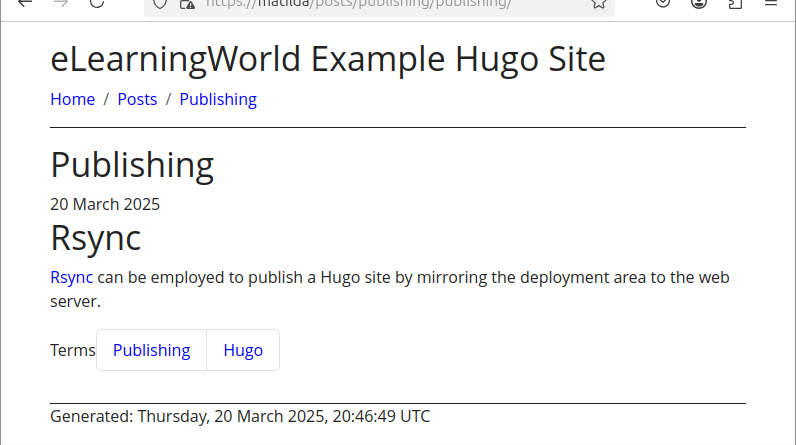
Task: Open the hamburger application menu
Action: (x=771, y=3)
